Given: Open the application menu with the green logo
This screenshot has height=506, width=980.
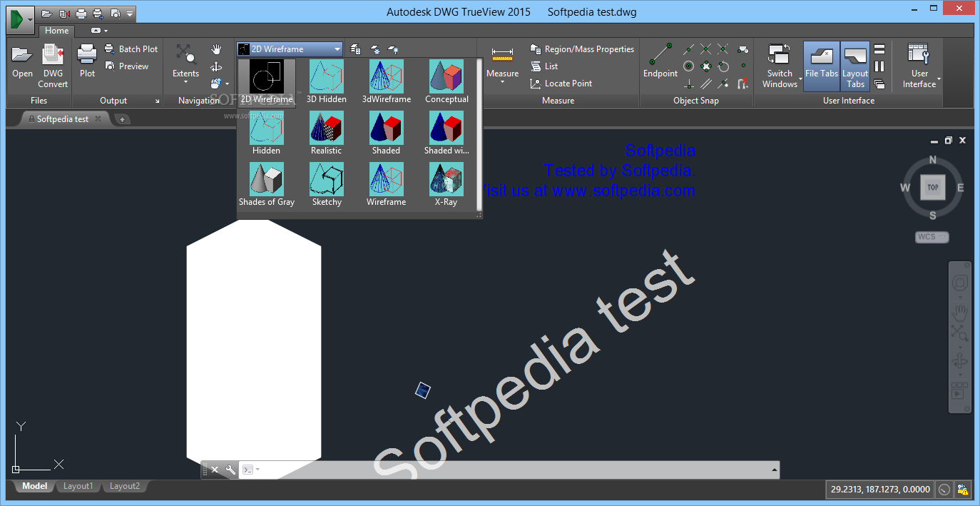Looking at the screenshot, I should (20, 19).
